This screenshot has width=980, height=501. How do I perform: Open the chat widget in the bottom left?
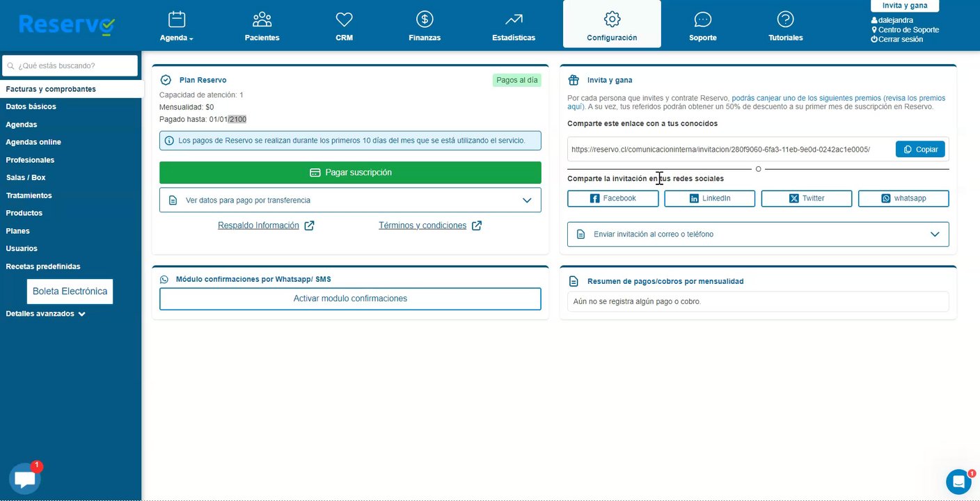25,479
